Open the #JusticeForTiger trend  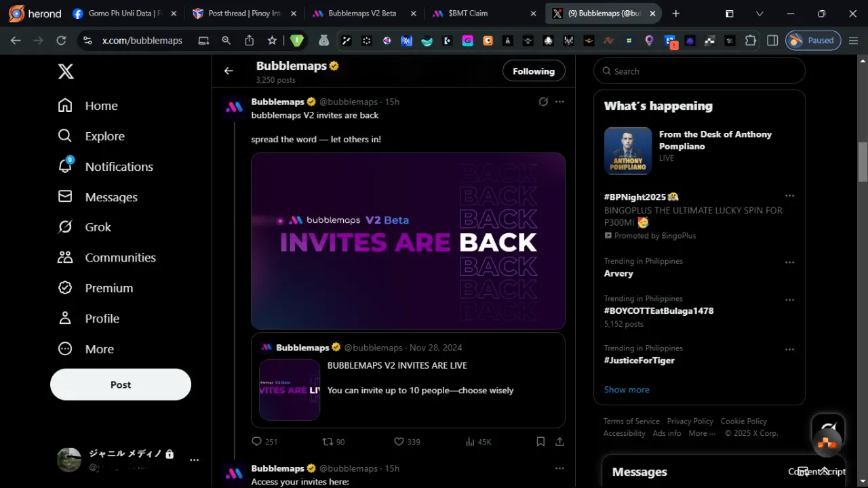(699, 354)
